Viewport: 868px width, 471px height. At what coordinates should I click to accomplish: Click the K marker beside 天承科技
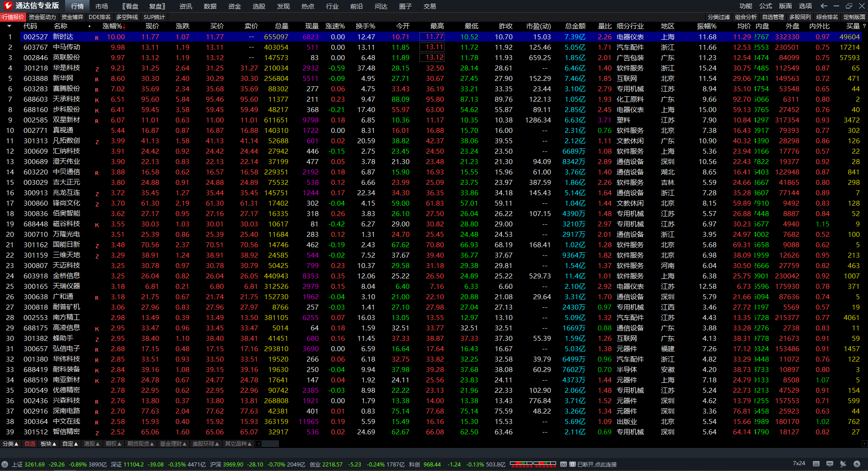97,100
